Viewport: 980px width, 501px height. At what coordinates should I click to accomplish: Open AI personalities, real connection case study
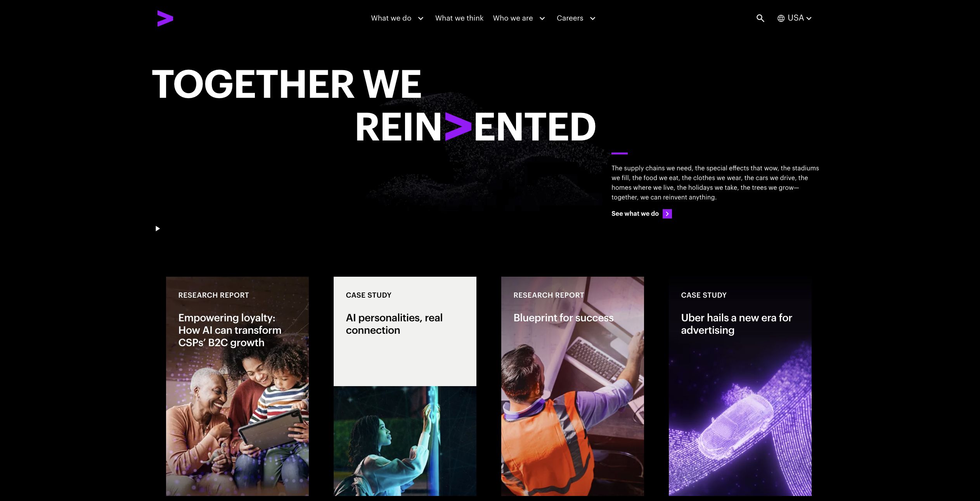394,324
